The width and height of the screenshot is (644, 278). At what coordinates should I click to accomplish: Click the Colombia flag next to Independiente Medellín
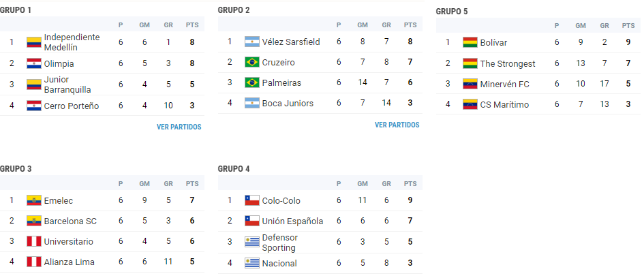tap(34, 42)
